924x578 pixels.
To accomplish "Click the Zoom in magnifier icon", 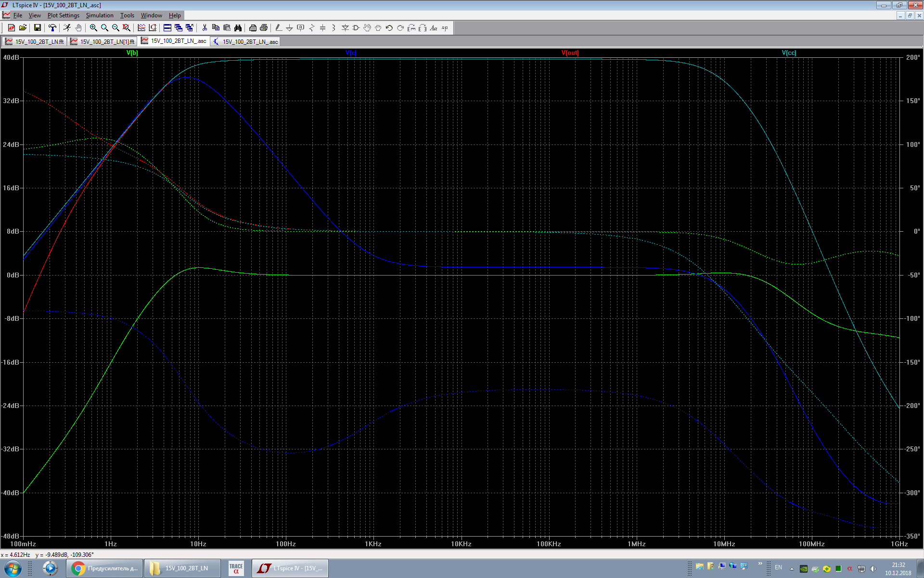I will [93, 28].
